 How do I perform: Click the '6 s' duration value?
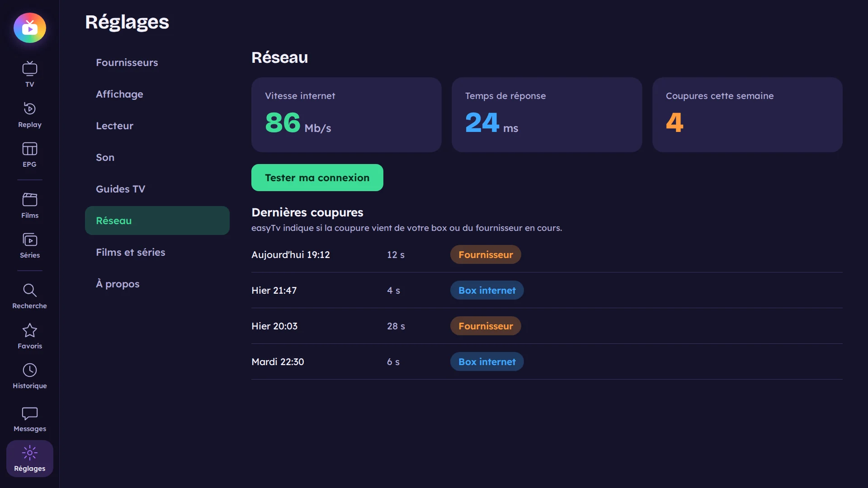393,361
